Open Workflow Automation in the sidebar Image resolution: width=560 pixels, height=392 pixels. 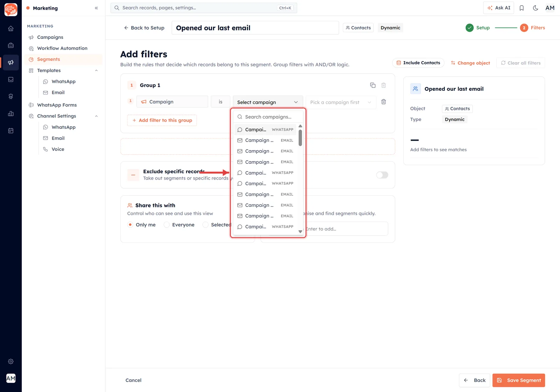[62, 48]
